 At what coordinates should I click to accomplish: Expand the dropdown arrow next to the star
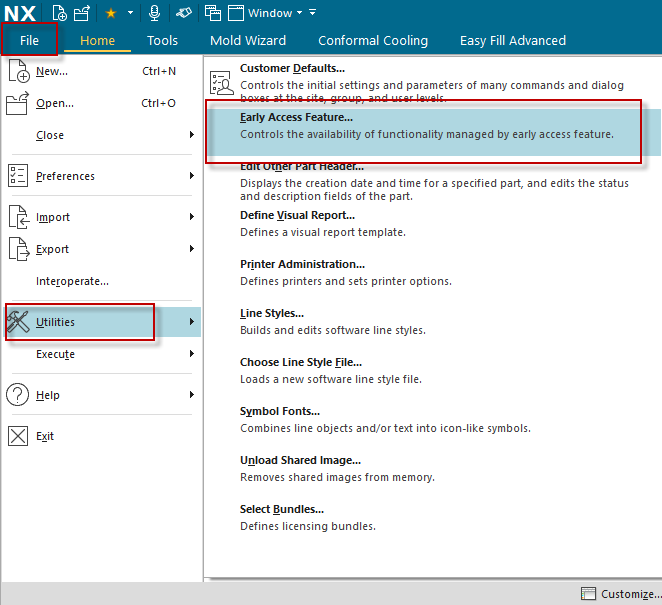130,13
